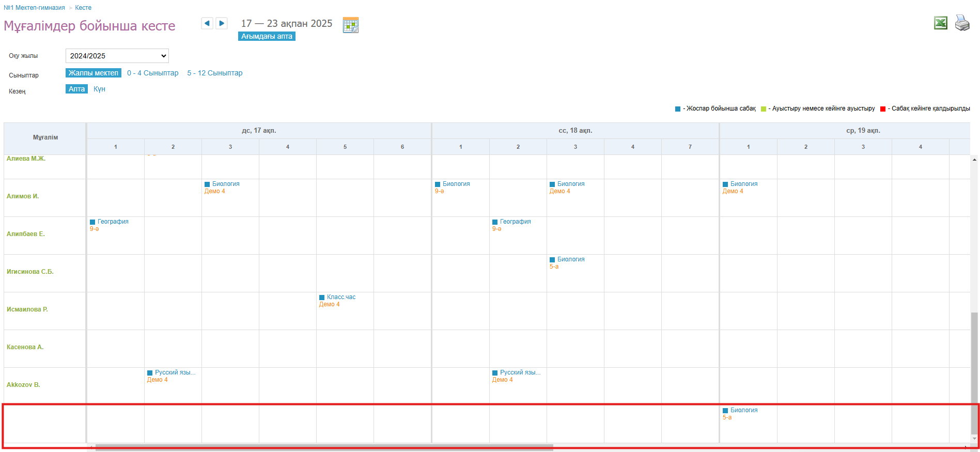980x452 pixels.
Task: Switch filter to '5 - 12 Сыныптар'
Action: (214, 73)
